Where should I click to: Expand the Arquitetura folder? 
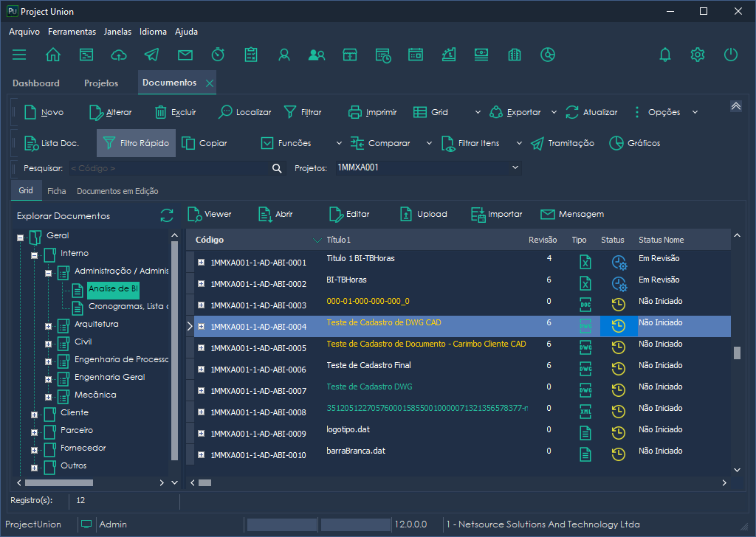48,325
